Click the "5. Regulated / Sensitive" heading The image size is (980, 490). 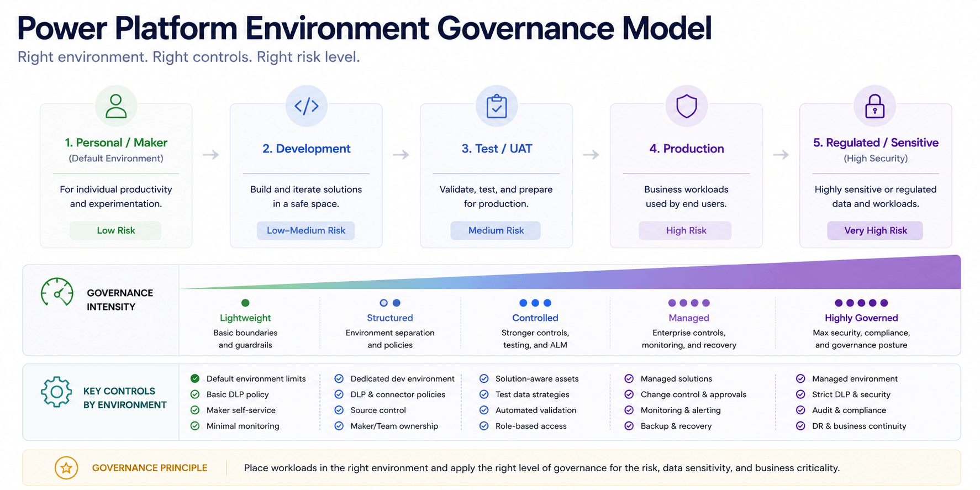[x=876, y=143]
